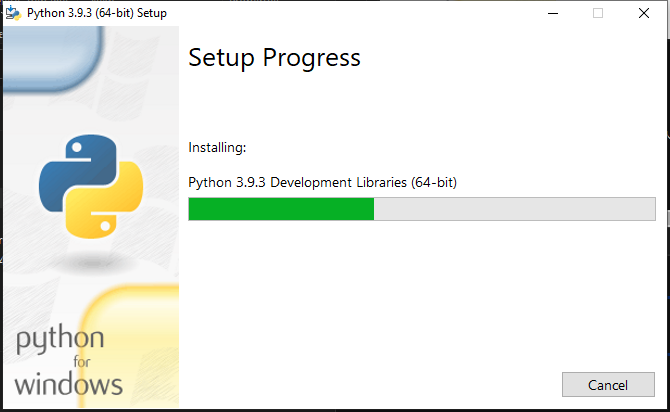
Task: Click the small word for in sidebar
Action: pyautogui.click(x=82, y=362)
